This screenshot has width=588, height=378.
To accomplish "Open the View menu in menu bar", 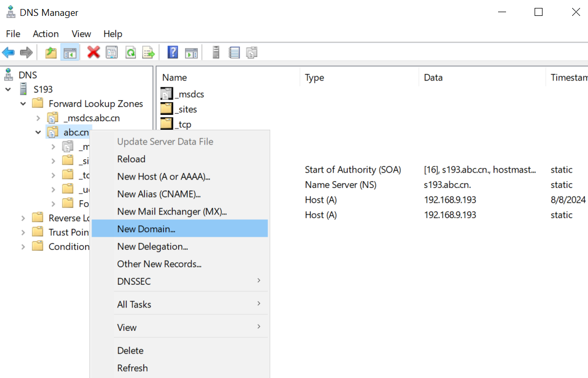I will coord(81,34).
